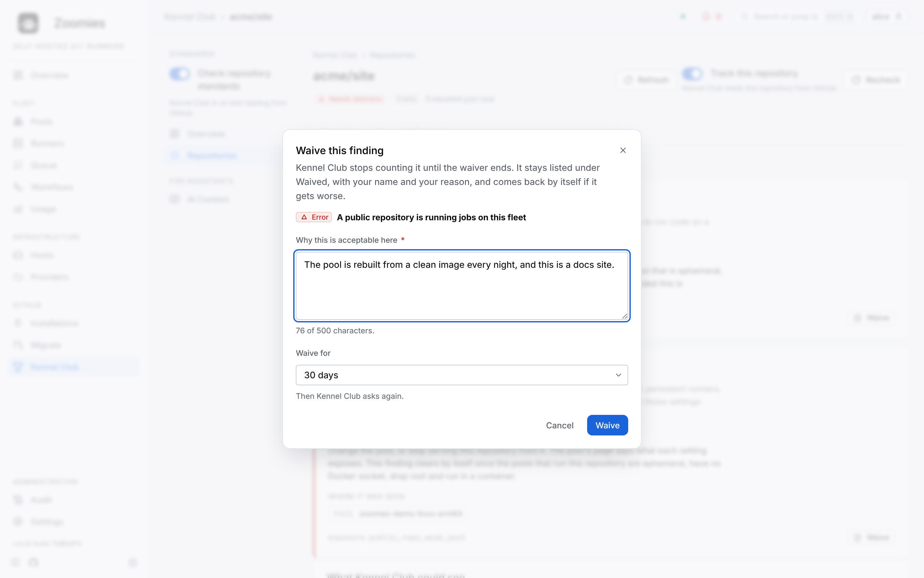Click the red Error severity badge
Screen dimensions: 924x578
313,217
